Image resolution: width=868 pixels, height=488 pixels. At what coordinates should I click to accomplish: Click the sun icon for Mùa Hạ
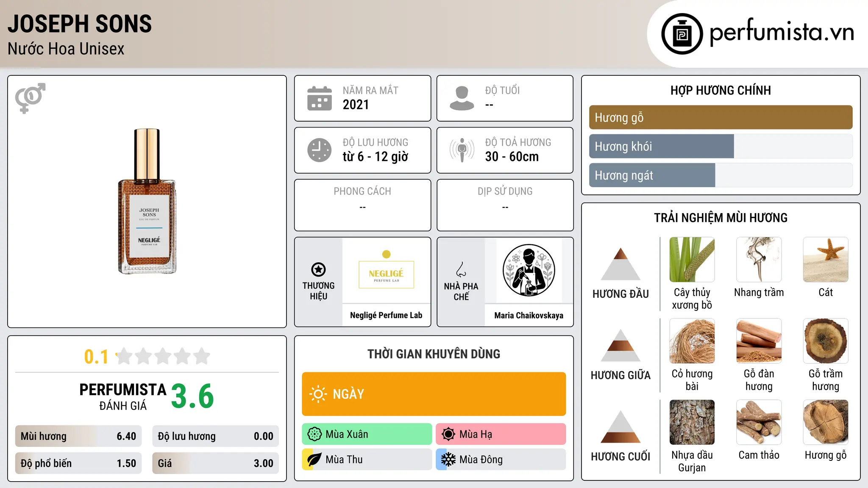point(448,434)
